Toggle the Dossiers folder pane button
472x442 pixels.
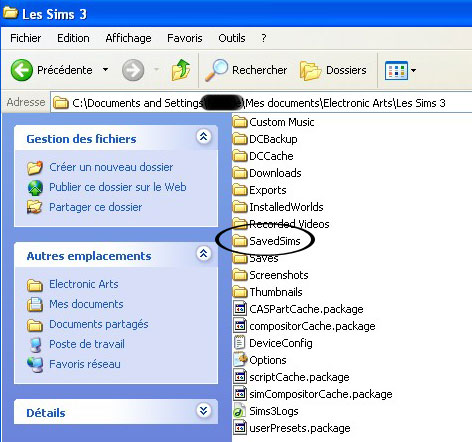(333, 70)
